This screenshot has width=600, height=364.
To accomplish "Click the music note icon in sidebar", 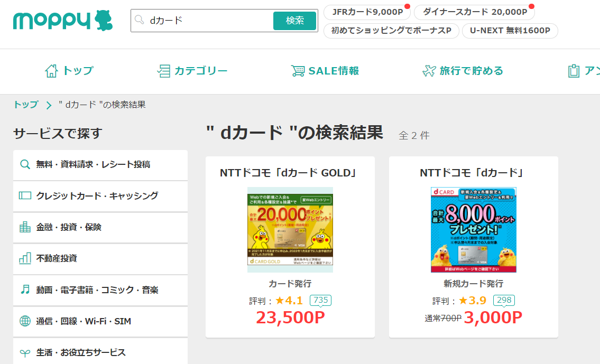I will pos(25,290).
